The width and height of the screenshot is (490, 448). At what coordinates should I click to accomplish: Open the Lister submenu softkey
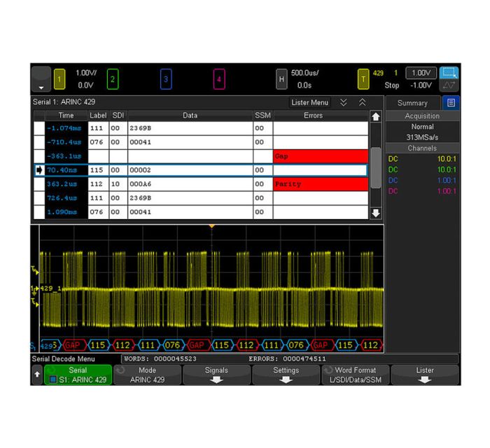[425, 375]
